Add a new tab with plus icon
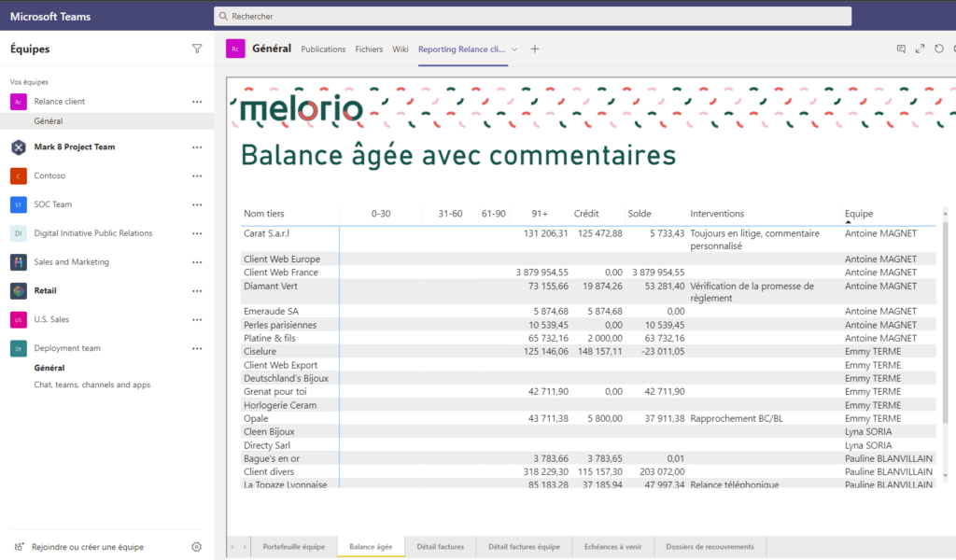 coord(535,49)
